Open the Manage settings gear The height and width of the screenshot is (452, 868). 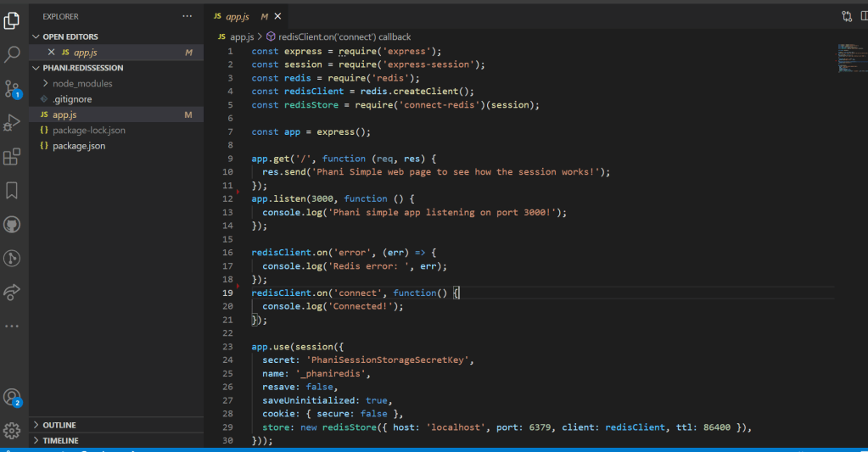(13, 430)
